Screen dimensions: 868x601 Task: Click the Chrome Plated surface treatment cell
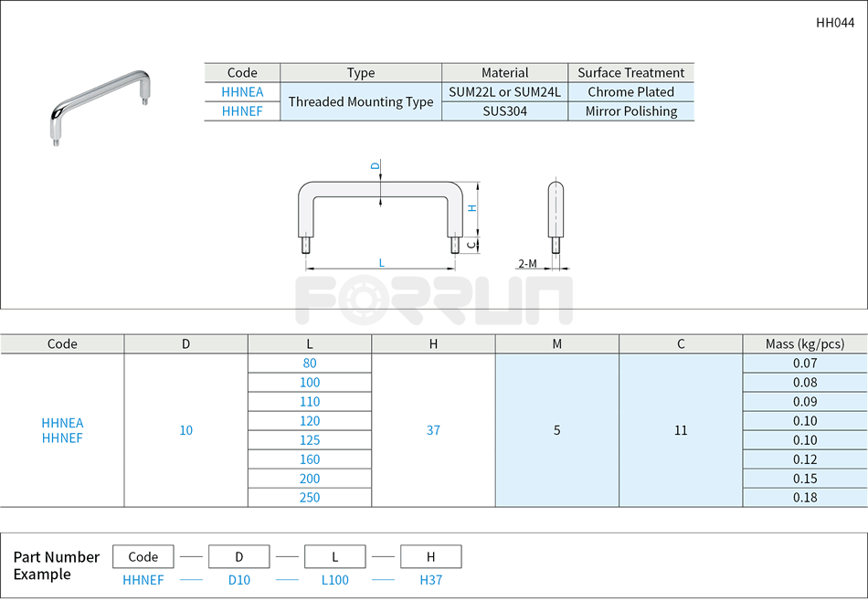(x=630, y=91)
